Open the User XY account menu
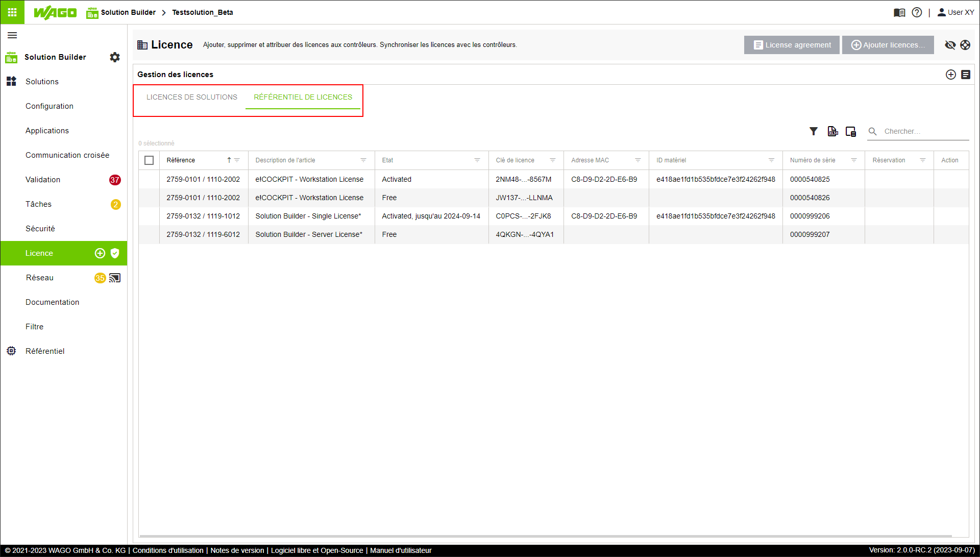Viewport: 980px width, 557px height. [x=955, y=12]
